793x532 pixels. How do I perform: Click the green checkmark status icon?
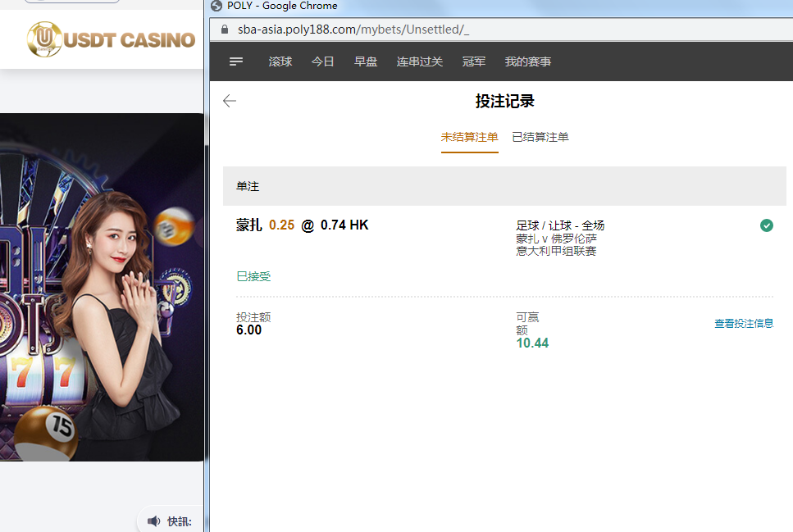[x=766, y=225]
